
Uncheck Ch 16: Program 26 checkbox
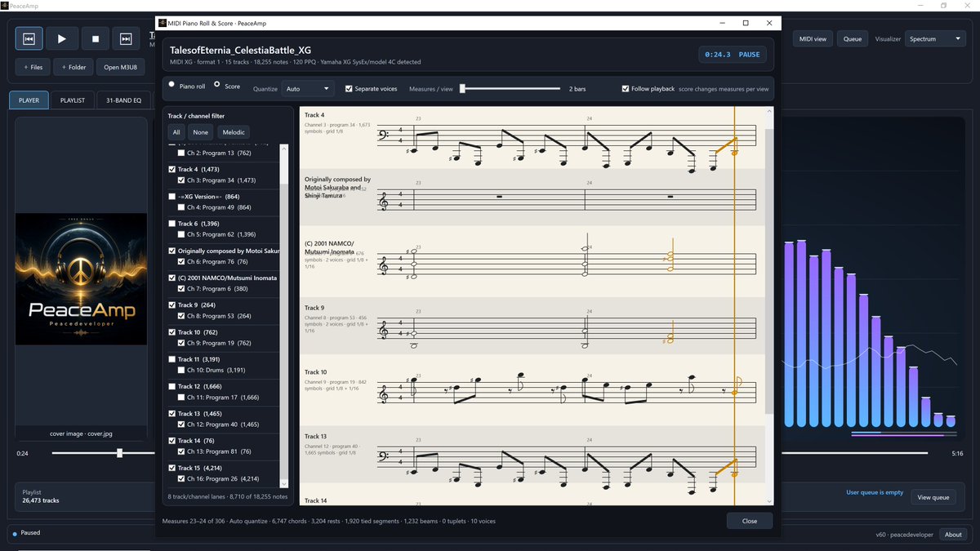(181, 478)
